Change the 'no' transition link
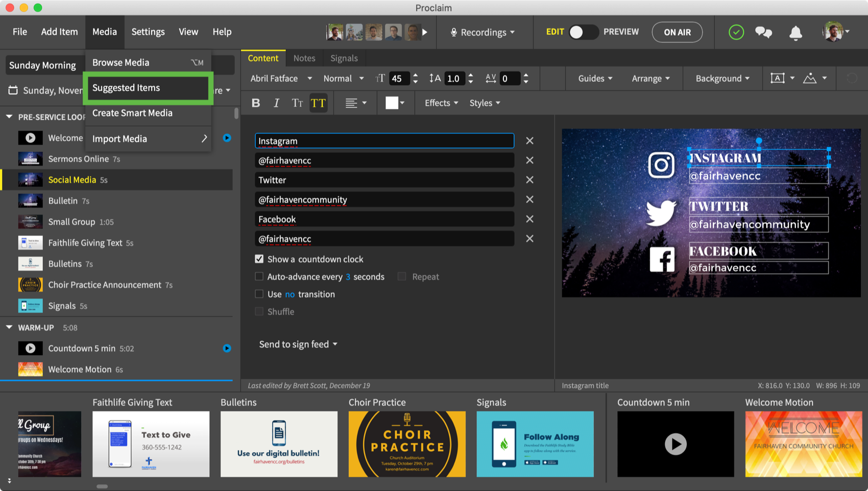This screenshot has height=491, width=868. click(x=290, y=294)
